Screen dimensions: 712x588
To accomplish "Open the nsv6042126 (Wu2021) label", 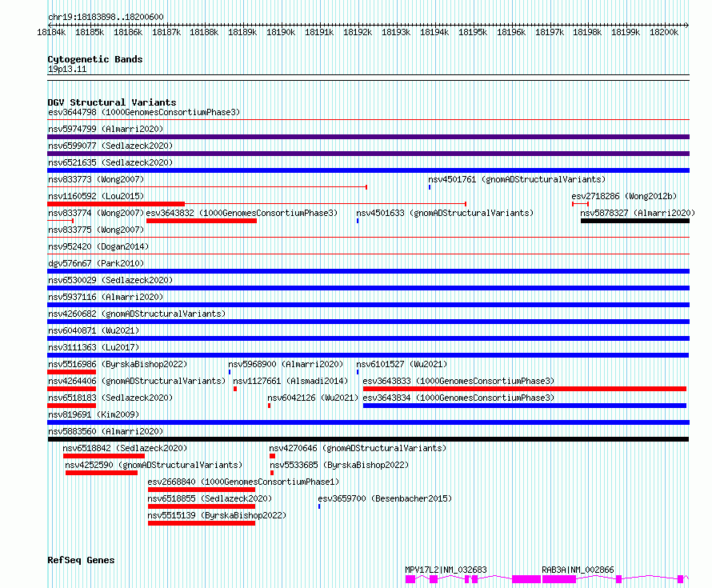I will [313, 398].
